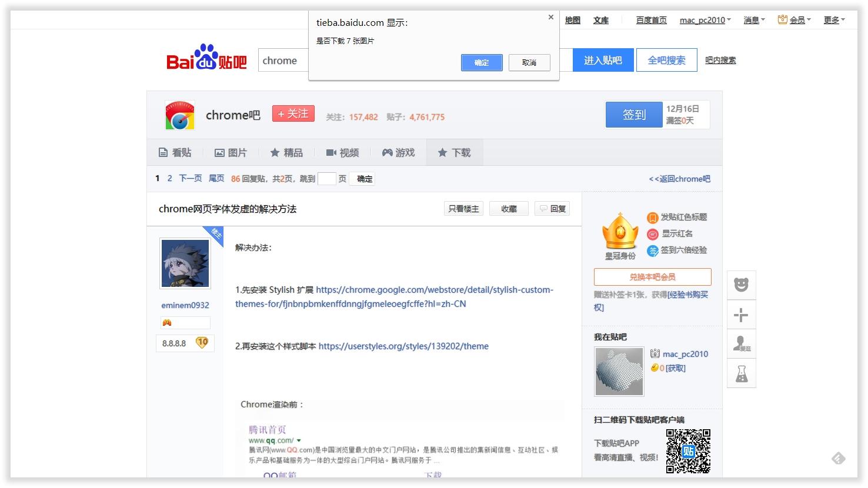Expand the mac_pc2010 account dropdown in top bar

click(705, 20)
